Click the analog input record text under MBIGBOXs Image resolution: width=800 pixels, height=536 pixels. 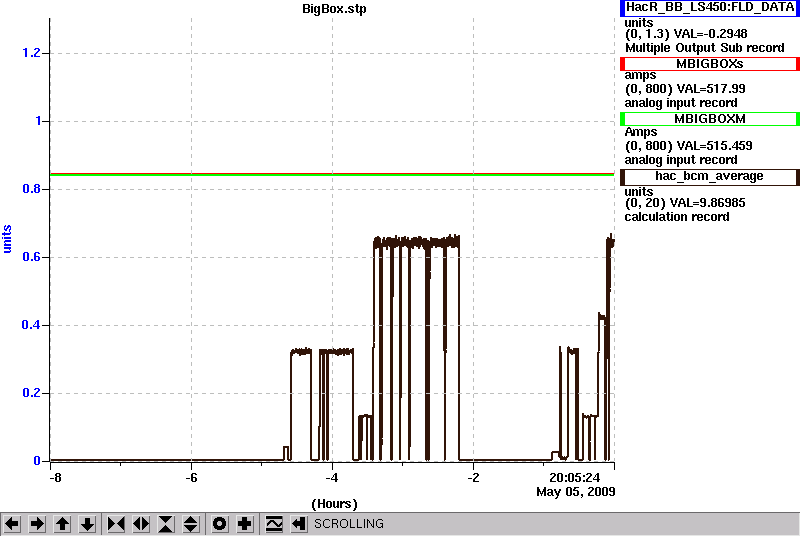point(681,103)
